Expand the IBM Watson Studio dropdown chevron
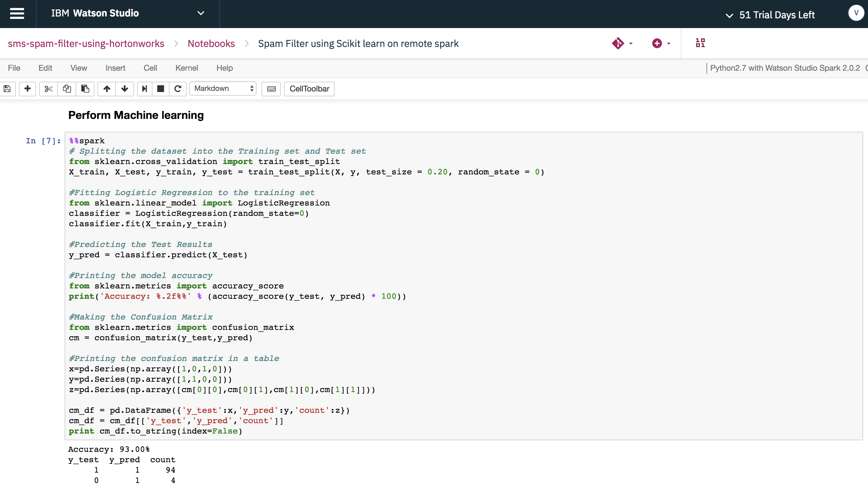Image resolution: width=868 pixels, height=486 pixels. 201,13
